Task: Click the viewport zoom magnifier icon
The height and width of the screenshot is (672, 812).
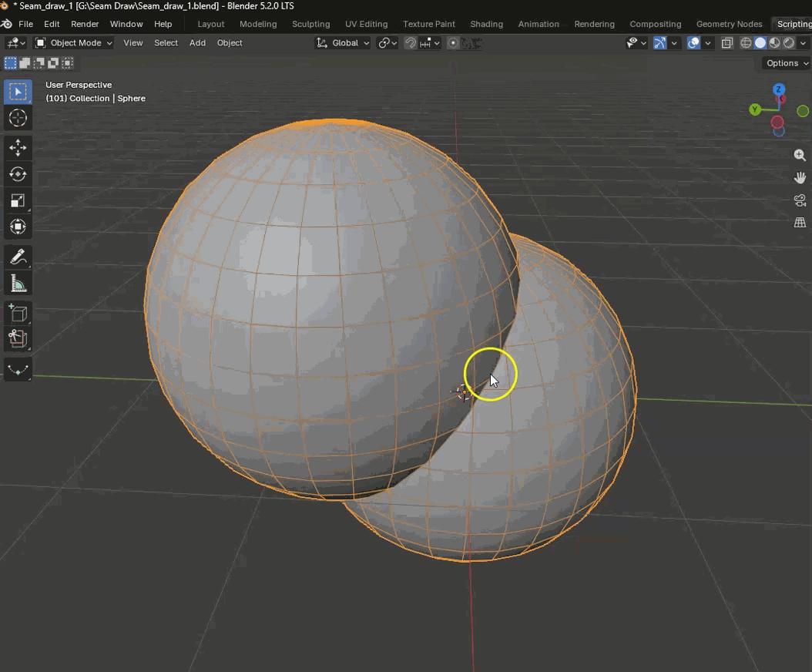Action: coord(800,155)
